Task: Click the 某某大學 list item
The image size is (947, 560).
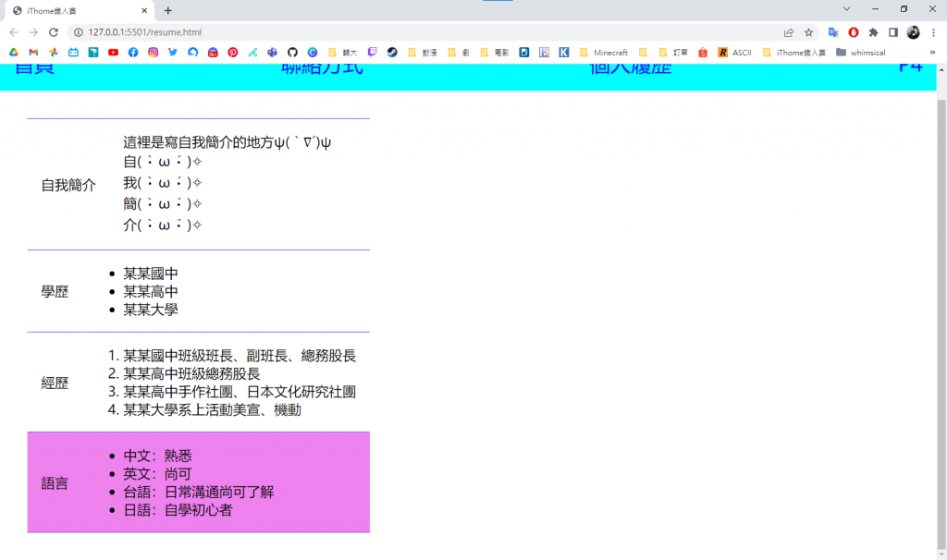Action: pos(151,310)
